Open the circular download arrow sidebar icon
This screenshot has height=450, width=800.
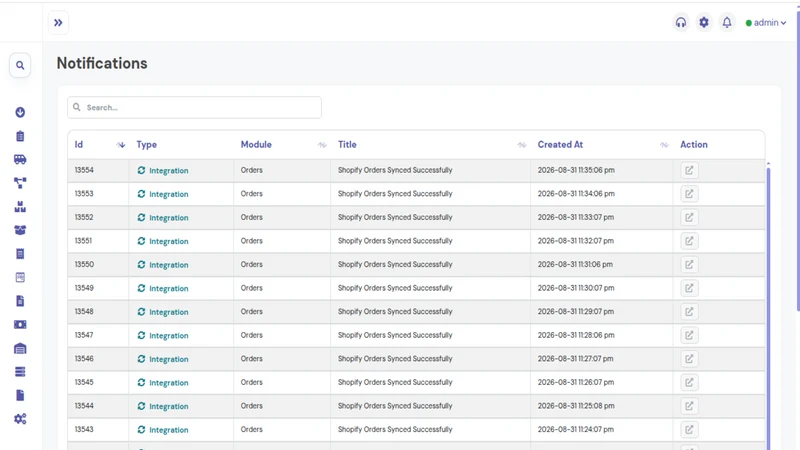[20, 112]
